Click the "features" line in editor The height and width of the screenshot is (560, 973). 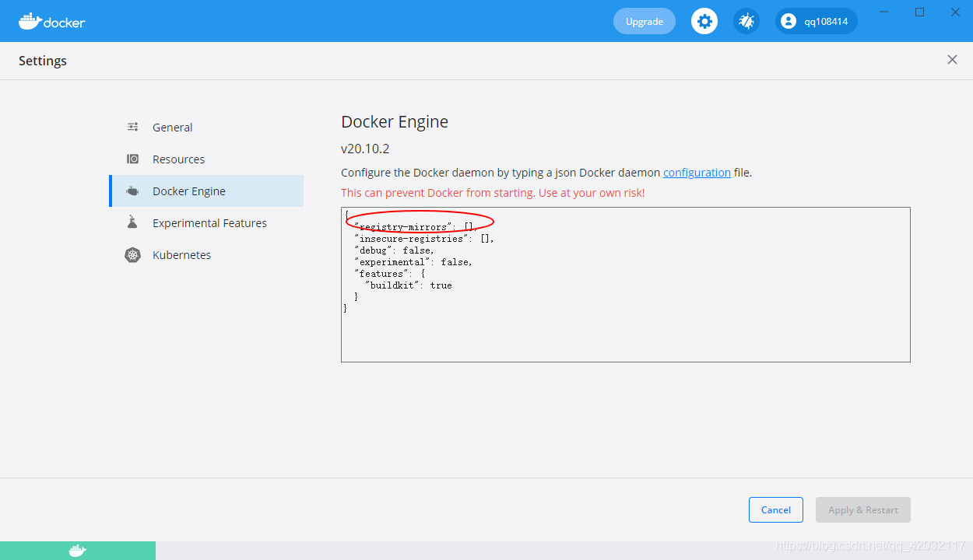tap(389, 274)
